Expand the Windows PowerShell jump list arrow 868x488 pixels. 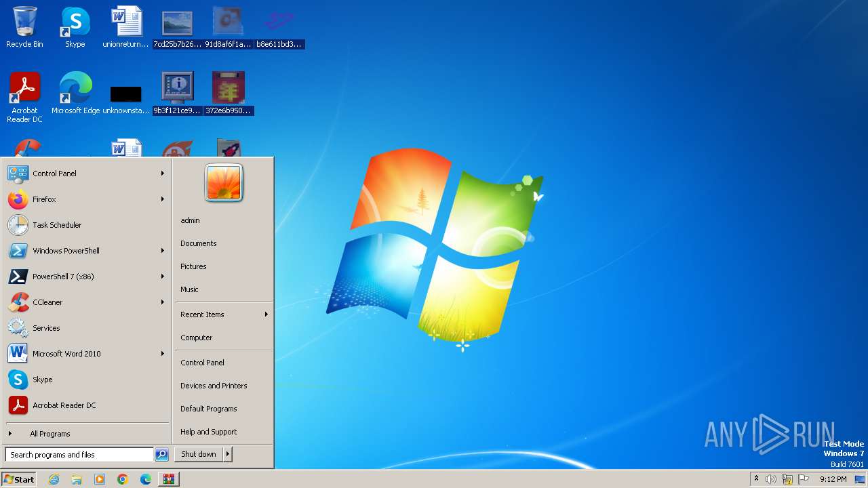(x=163, y=251)
